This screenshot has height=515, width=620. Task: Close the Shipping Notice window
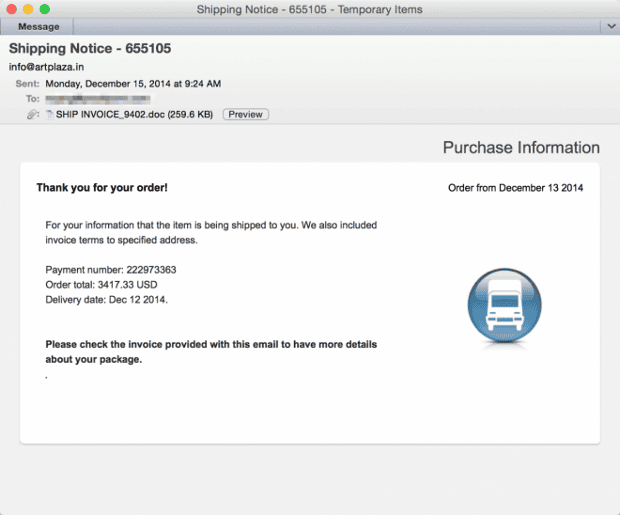[x=12, y=9]
